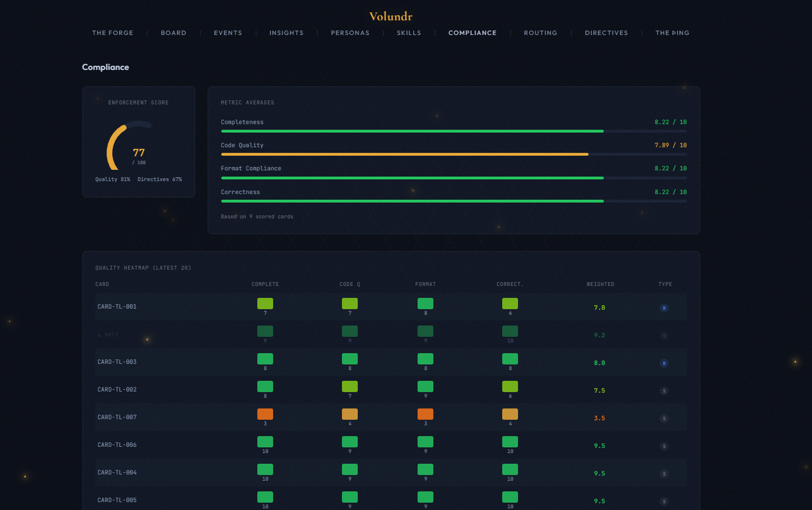
Task: Click the green Completeness progress bar
Action: [x=412, y=131]
